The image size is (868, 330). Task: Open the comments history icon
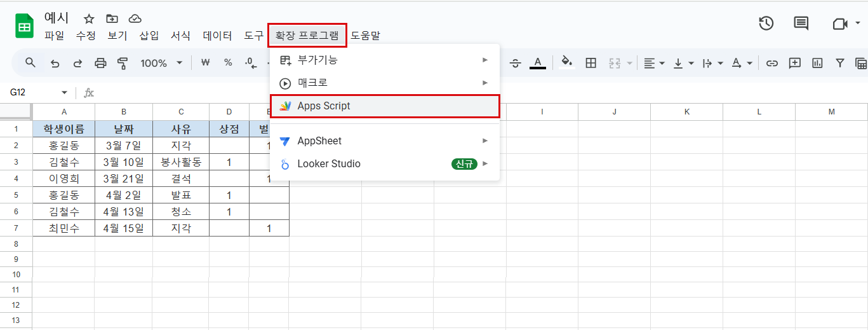[x=801, y=24]
